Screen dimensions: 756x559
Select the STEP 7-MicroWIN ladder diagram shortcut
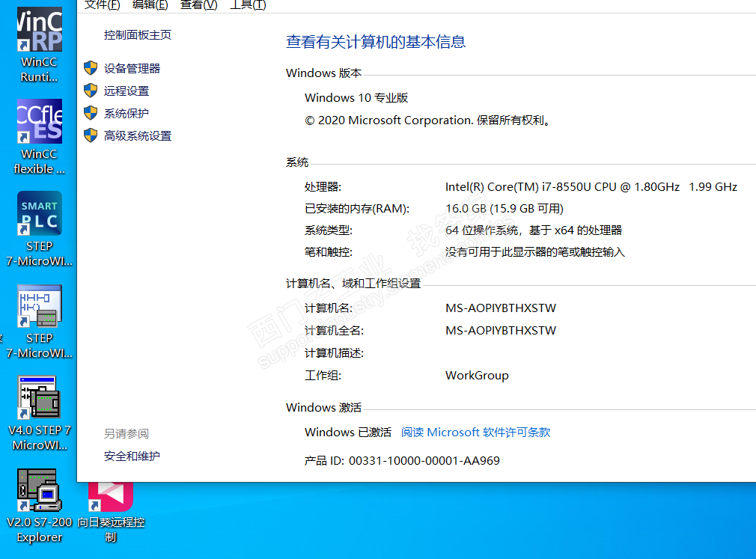tap(40, 321)
